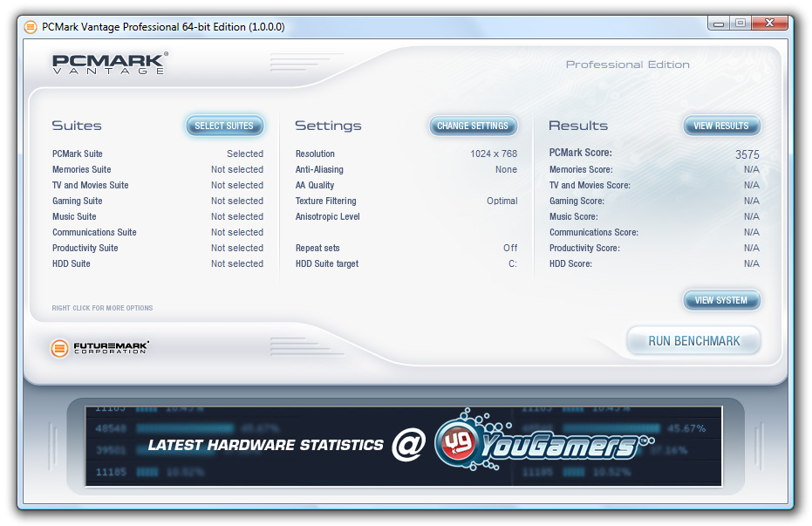Image resolution: width=812 pixels, height=526 pixels.
Task: Click the Repeat sets Off value
Action: click(509, 249)
